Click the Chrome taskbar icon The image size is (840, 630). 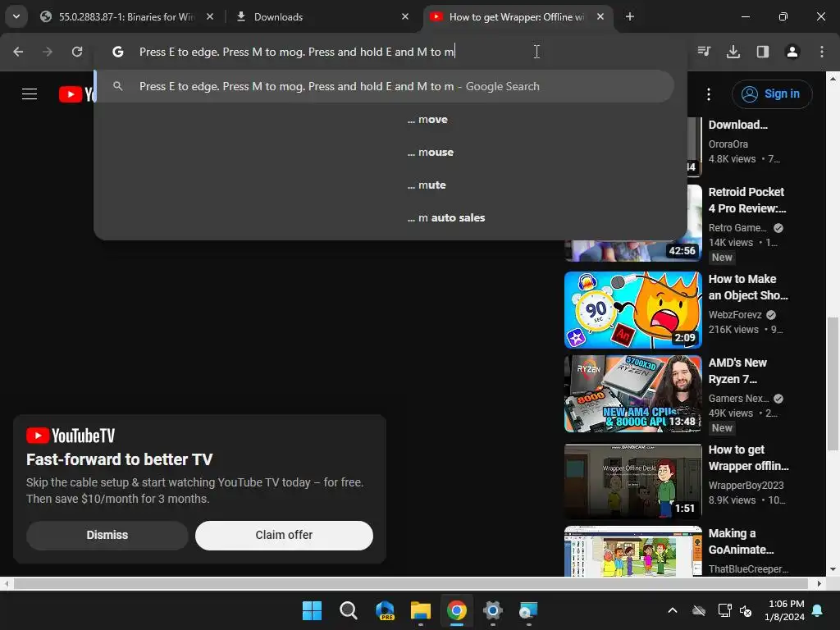tap(457, 610)
